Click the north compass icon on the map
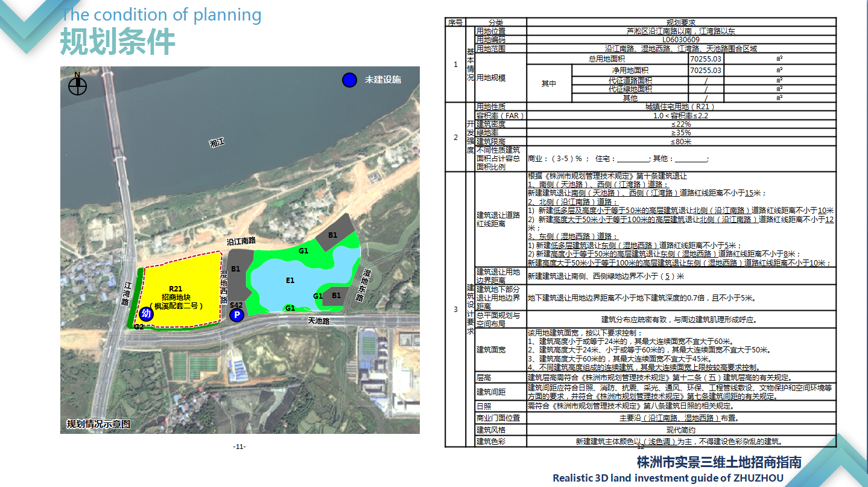 (x=77, y=86)
